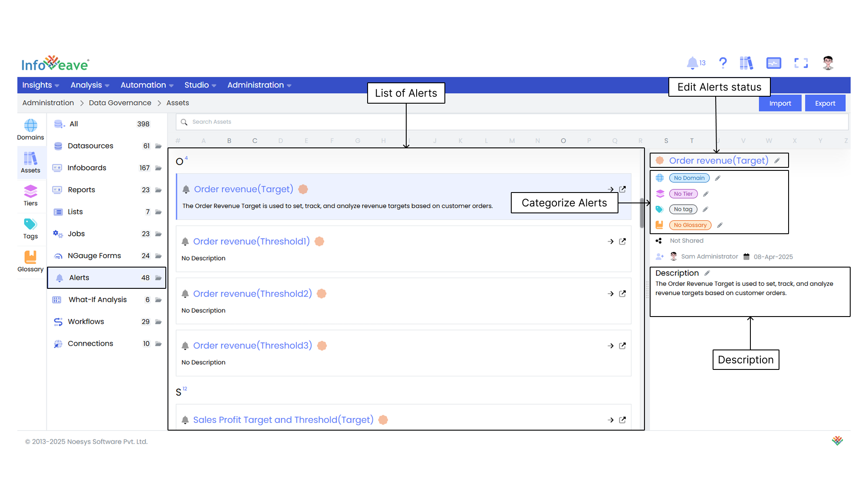The height and width of the screenshot is (503, 868).
Task: Open Order revenue(Threshold2) alert link
Action: pos(253,294)
